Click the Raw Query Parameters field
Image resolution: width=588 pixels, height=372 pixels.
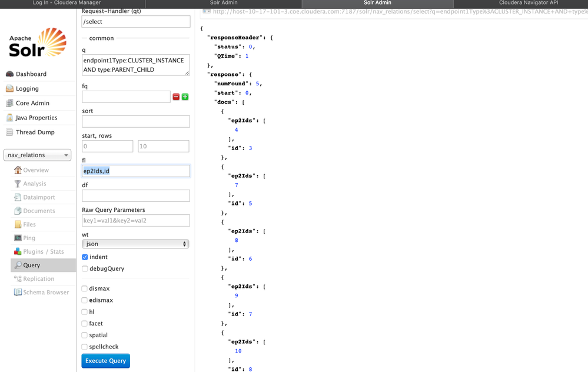click(136, 221)
